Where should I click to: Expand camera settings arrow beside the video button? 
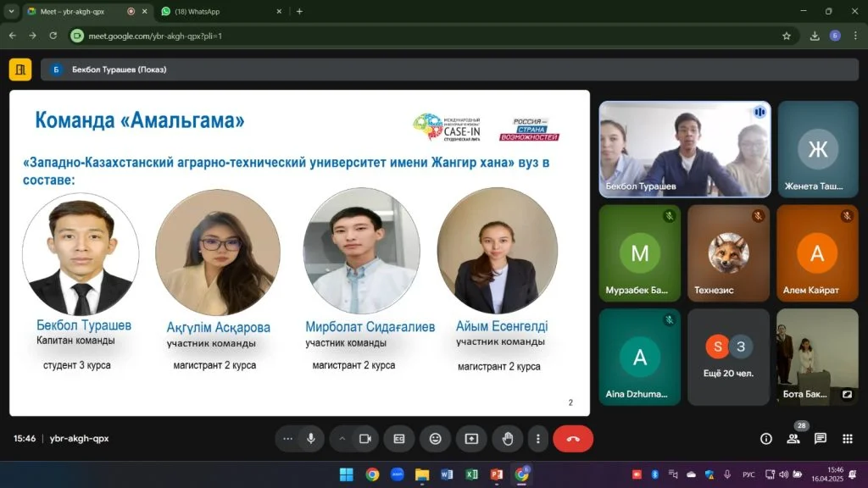tap(342, 439)
